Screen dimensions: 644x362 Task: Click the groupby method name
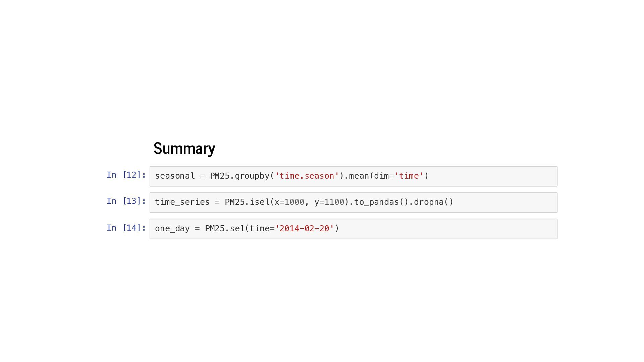coord(252,176)
